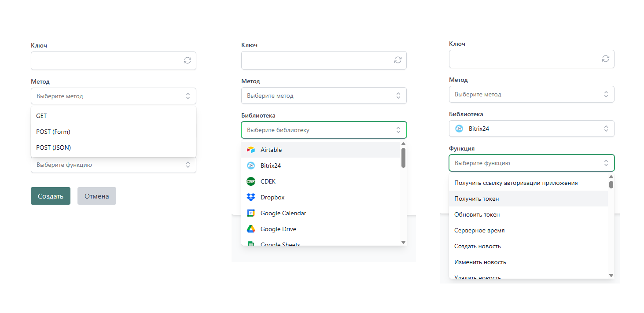Focus Ключ input in middle panel
Viewport: 644px width, 313px height.
324,60
